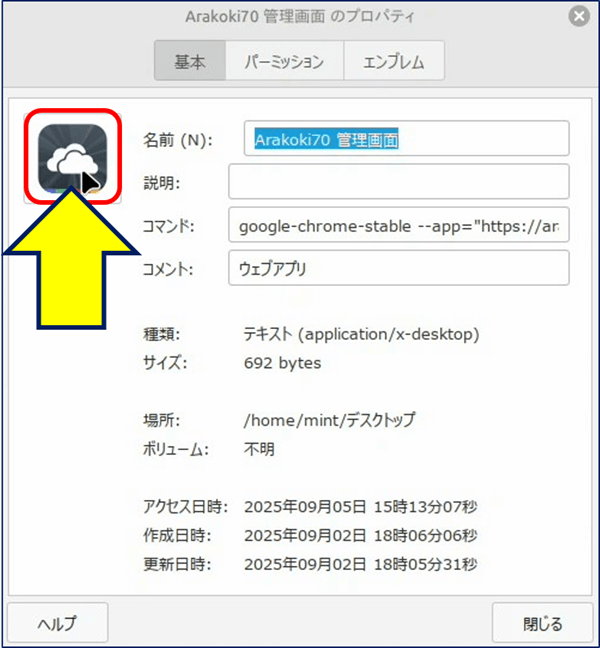Click modified time 2025年09月02日 18時05分31秒
Image resolution: width=600 pixels, height=648 pixels.
pos(361,564)
